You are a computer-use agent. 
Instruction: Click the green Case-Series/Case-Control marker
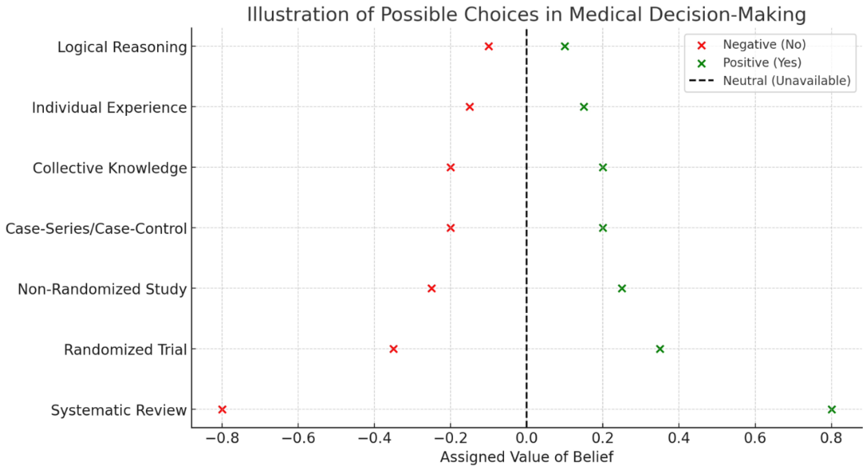(x=603, y=228)
